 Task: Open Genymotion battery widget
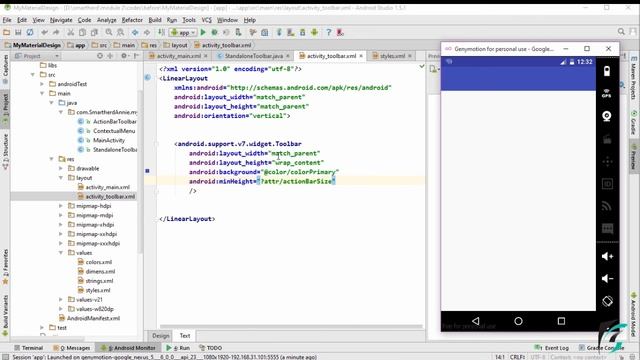coord(607,71)
